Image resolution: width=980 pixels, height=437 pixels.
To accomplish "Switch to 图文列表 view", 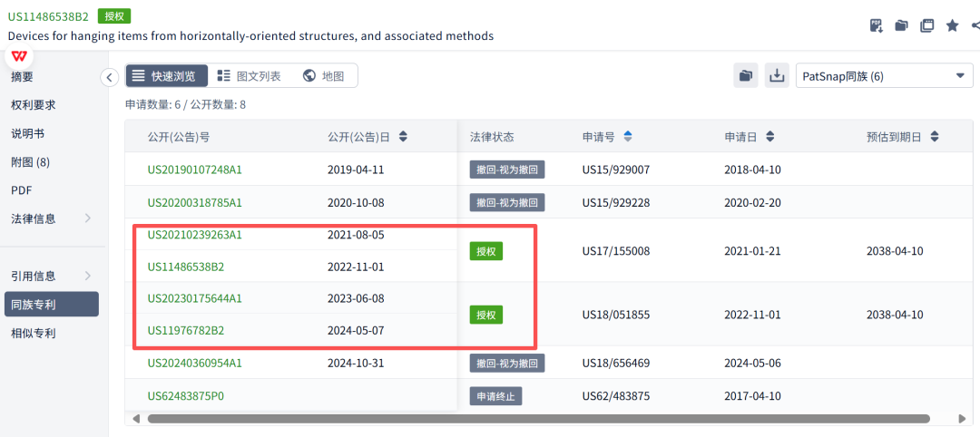I will coord(249,76).
